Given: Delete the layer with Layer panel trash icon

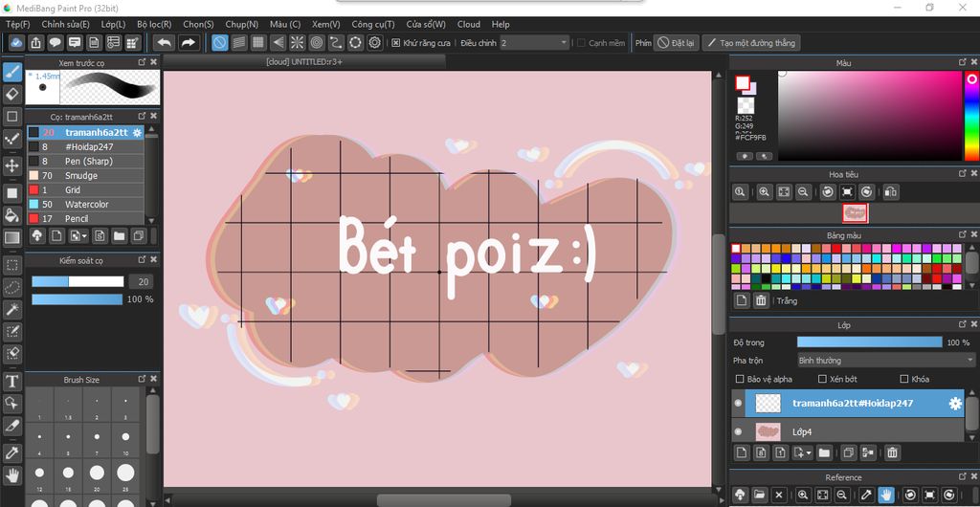Looking at the screenshot, I should pyautogui.click(x=893, y=452).
